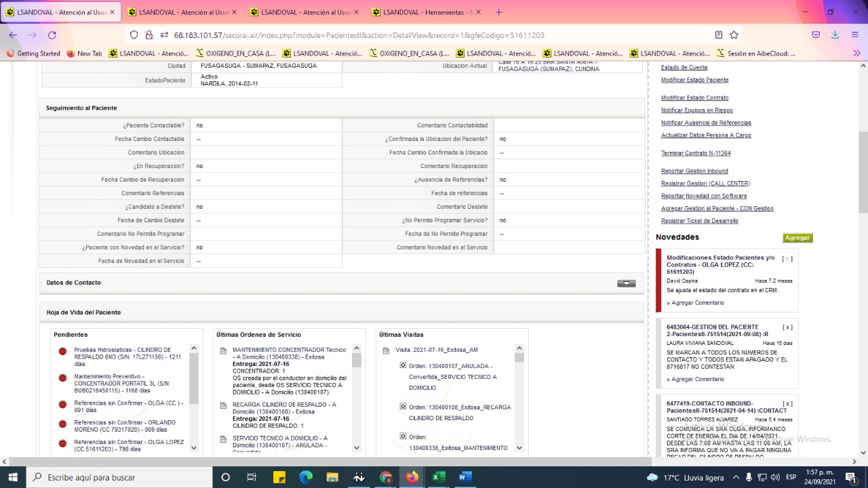The width and height of the screenshot is (868, 488).
Task: Toggle Orden 130400108_Exitosa_RECARGA visit item
Action: [403, 407]
